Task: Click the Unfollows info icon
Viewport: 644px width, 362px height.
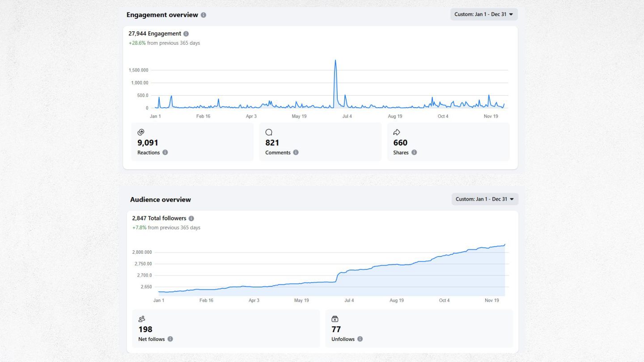Action: coord(360,339)
